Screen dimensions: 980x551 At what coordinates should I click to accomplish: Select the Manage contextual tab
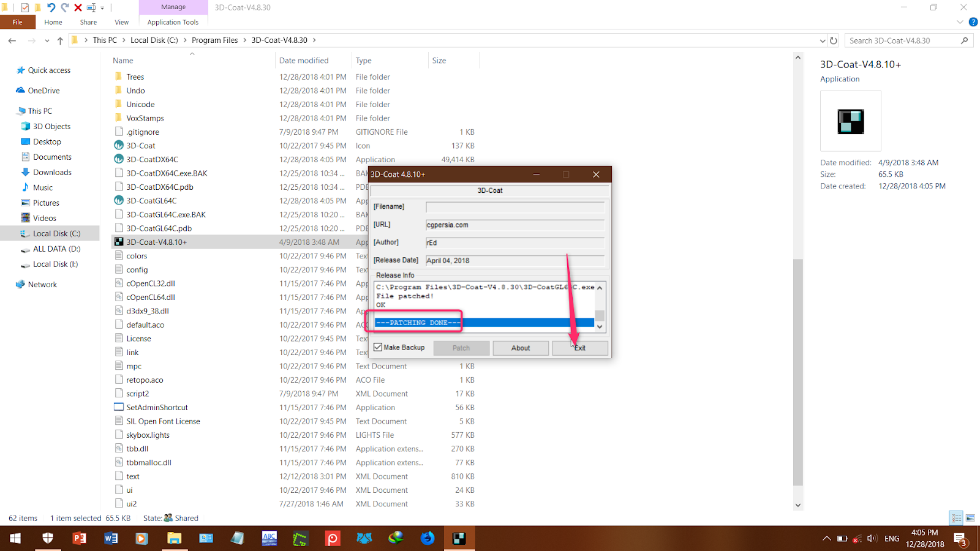pyautogui.click(x=173, y=7)
